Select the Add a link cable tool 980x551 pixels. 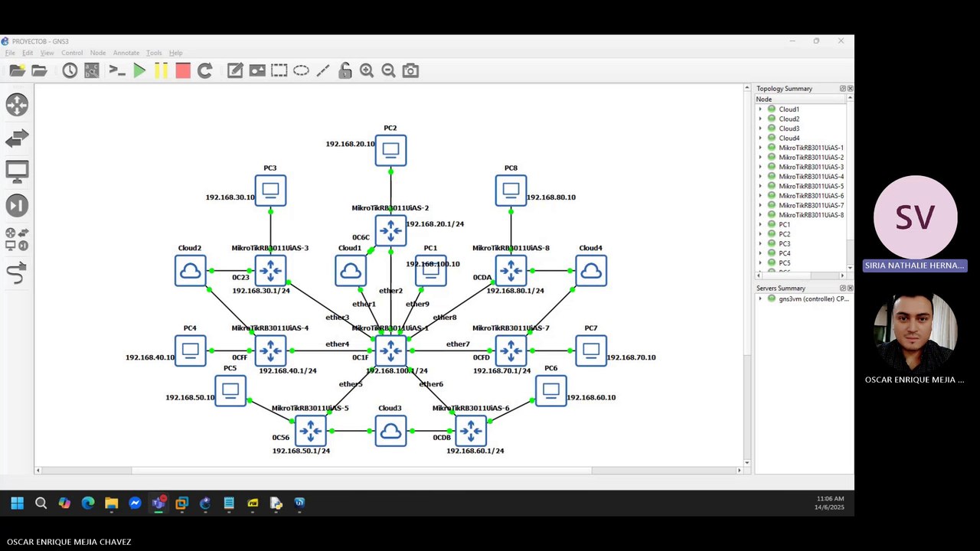[x=17, y=272]
